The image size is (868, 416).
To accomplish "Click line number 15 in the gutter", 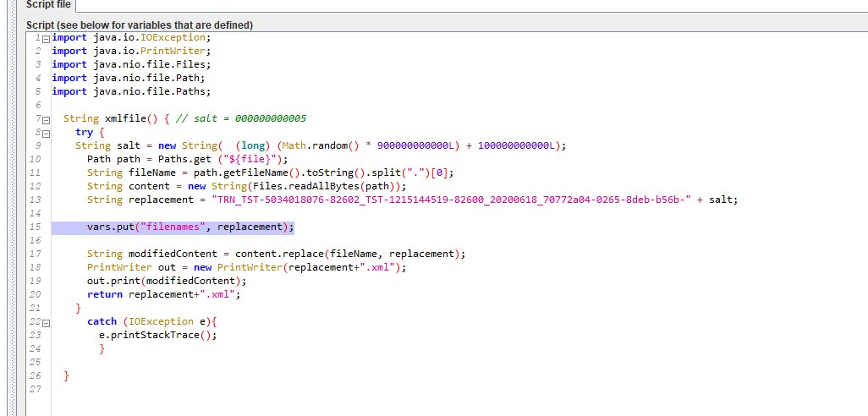I will pyautogui.click(x=35, y=227).
